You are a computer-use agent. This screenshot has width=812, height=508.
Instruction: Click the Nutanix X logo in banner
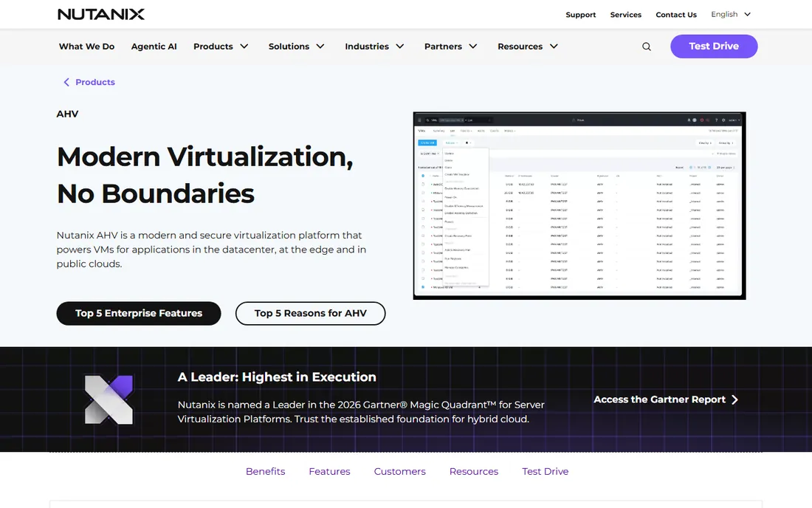tap(109, 399)
